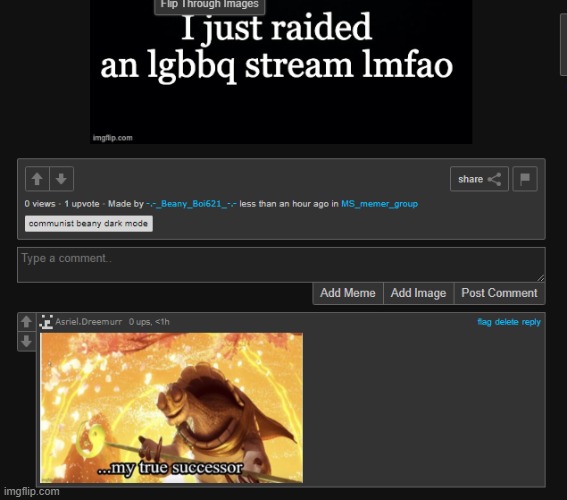Select the 'communist beany dark mode' tag

[x=89, y=223]
